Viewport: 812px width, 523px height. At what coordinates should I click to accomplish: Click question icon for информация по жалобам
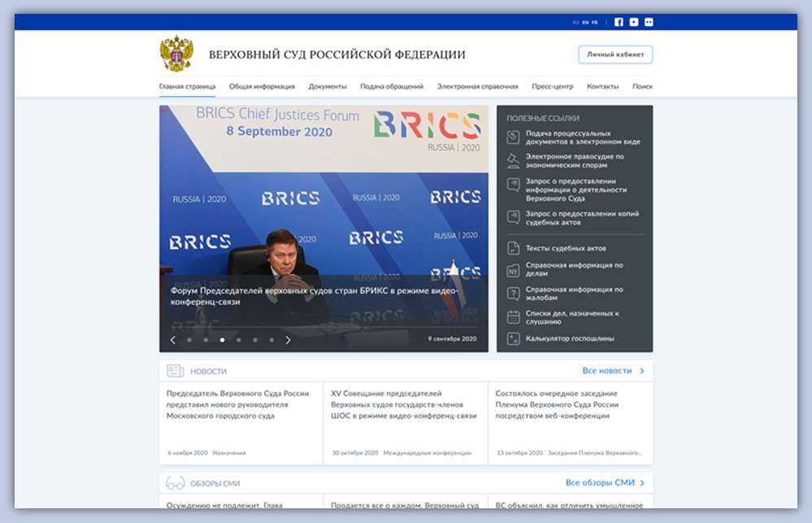click(x=513, y=294)
